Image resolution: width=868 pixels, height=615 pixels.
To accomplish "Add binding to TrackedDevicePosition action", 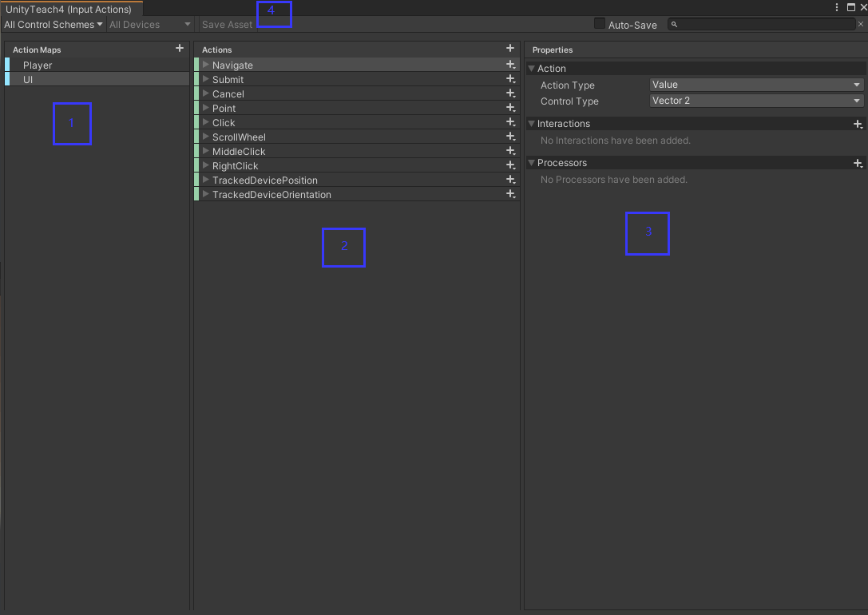I will [x=510, y=180].
